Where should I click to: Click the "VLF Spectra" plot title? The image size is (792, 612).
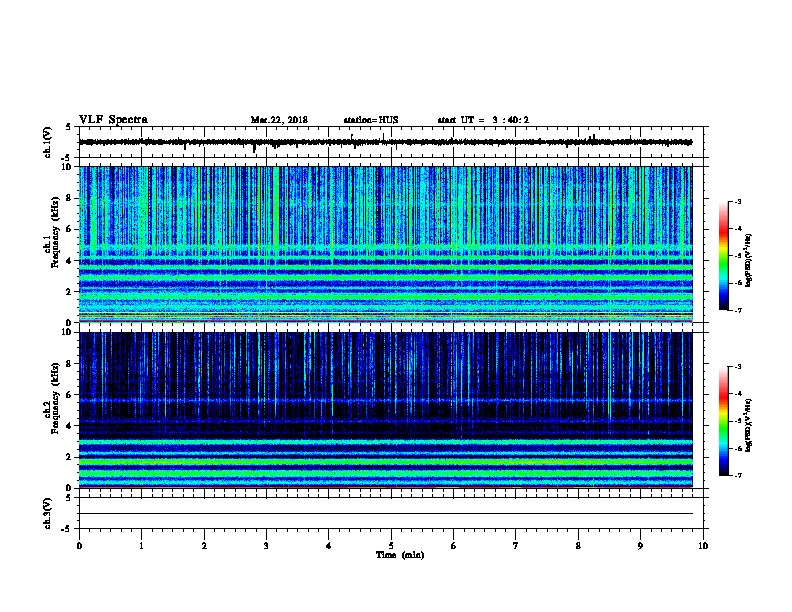coord(113,120)
